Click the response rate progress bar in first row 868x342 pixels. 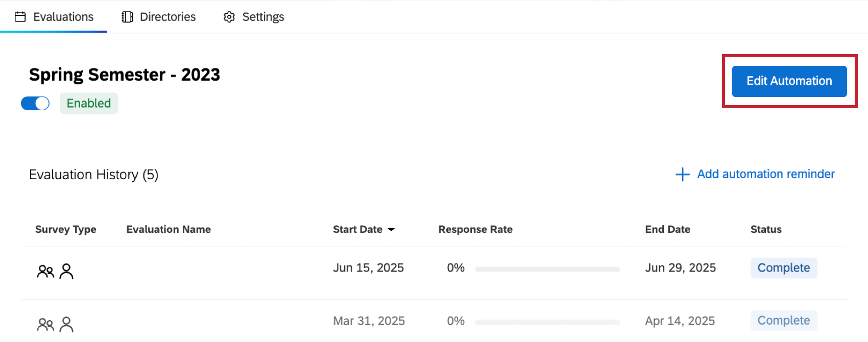click(547, 268)
